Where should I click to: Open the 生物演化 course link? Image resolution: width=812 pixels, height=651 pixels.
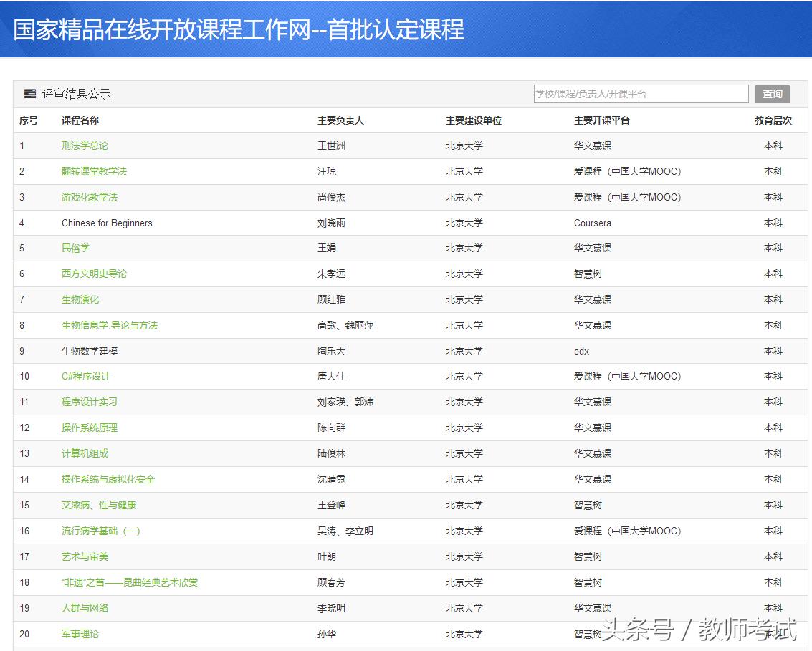pos(78,299)
